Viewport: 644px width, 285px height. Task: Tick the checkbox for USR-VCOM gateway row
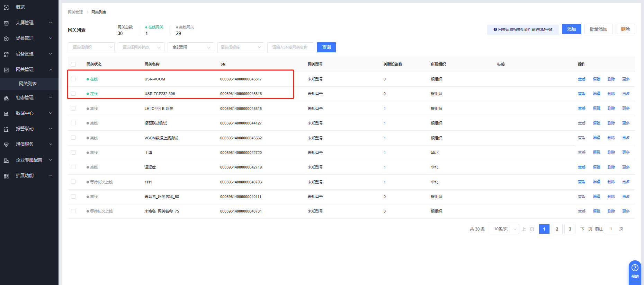pyautogui.click(x=73, y=79)
